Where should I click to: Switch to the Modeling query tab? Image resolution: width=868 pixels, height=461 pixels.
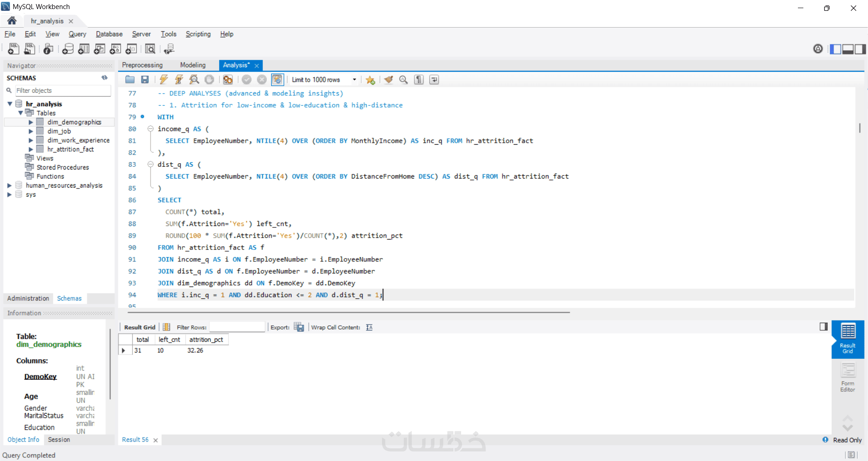click(x=193, y=65)
